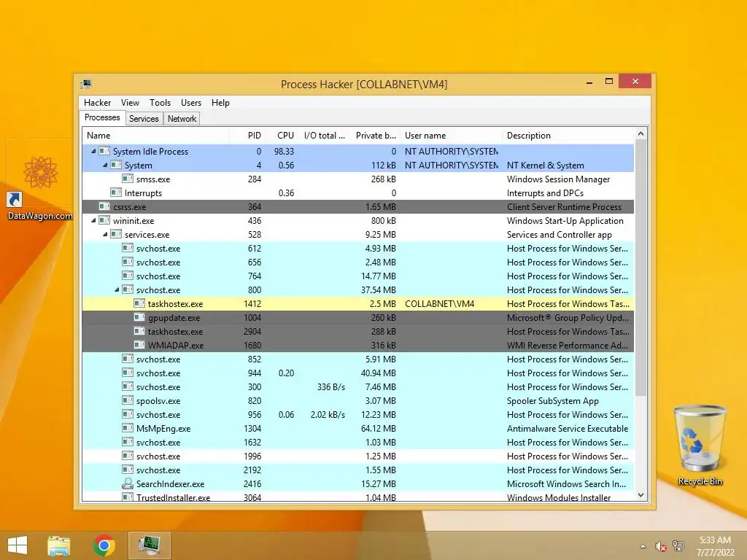
Task: Select the svchost.exe row PID 944
Action: point(357,373)
